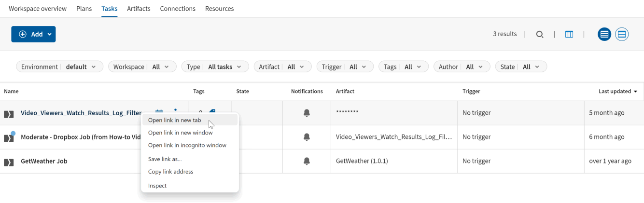Open the Trigger filter dropdown
644x203 pixels.
click(x=344, y=67)
